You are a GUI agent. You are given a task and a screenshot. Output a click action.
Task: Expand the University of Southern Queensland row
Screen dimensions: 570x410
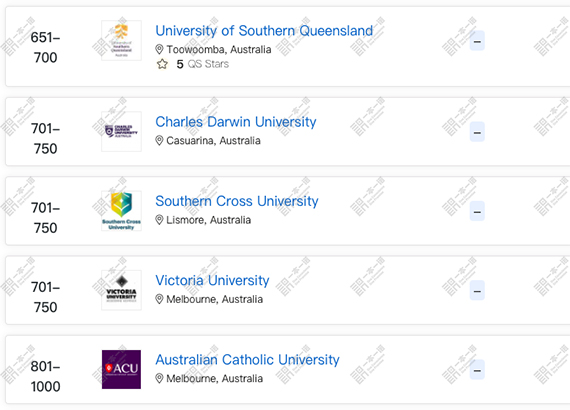point(477,41)
